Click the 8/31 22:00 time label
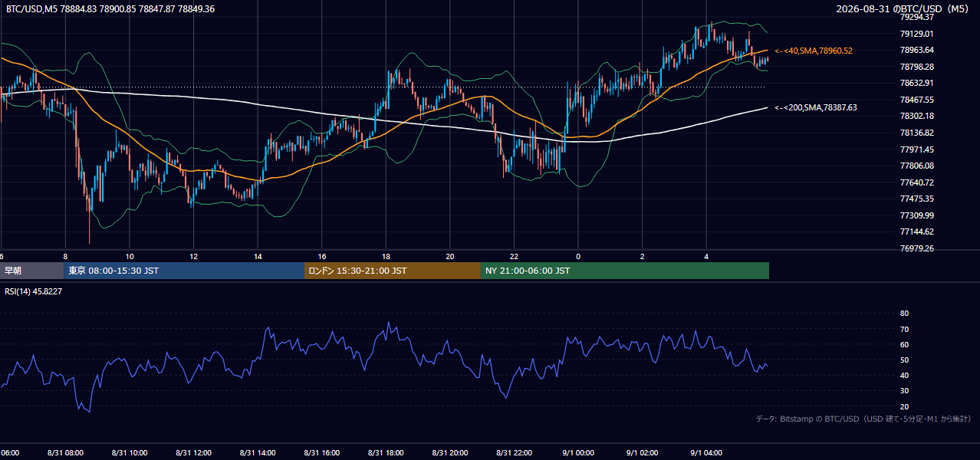The height and width of the screenshot is (460, 980). click(514, 453)
